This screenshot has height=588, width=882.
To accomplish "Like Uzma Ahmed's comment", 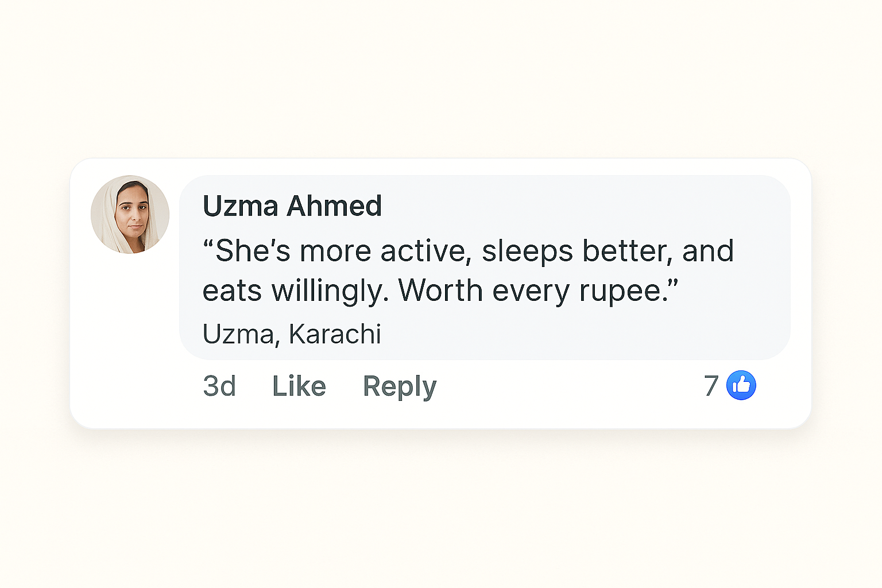I will pyautogui.click(x=299, y=385).
